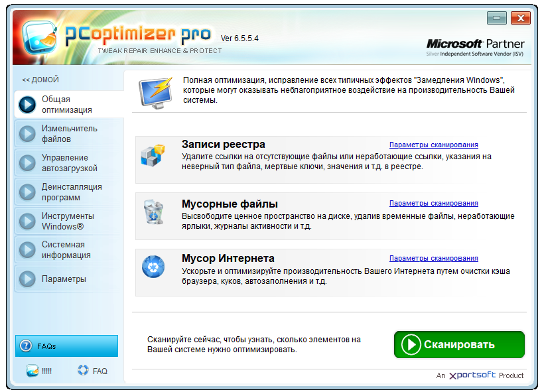Click the FAQ text at bottom

click(x=100, y=371)
